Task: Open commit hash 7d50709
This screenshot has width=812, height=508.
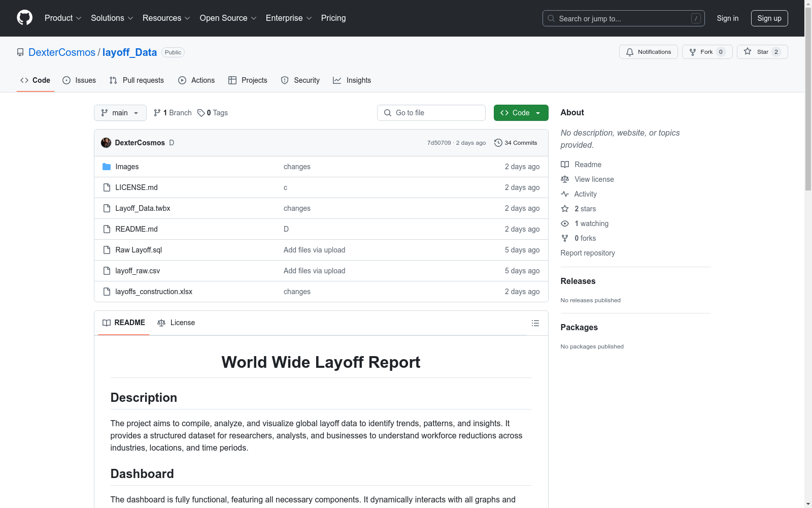Action: [439, 143]
